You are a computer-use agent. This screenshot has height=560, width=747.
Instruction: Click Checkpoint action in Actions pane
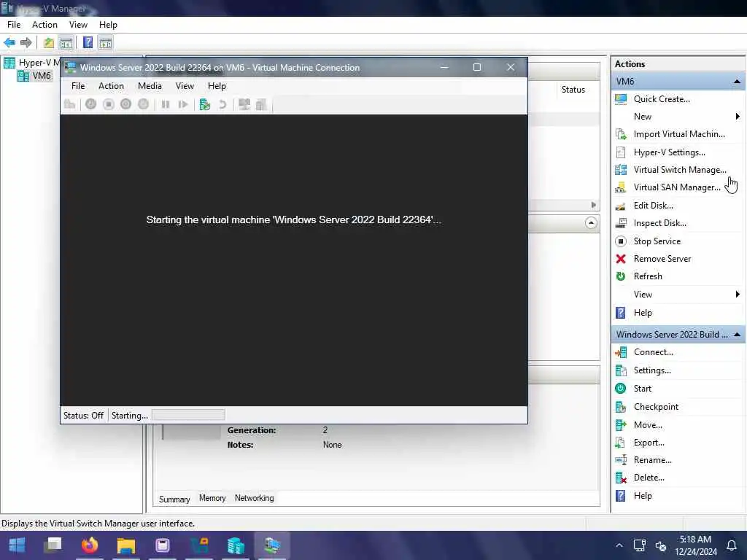tap(656, 407)
